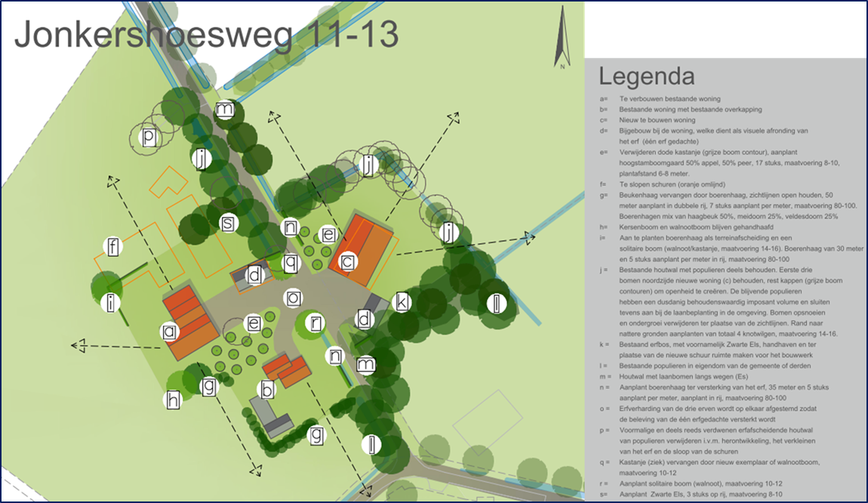Click the 'e' marker next to building 'c'
Viewport: 868px width, 503px height.
coord(328,234)
